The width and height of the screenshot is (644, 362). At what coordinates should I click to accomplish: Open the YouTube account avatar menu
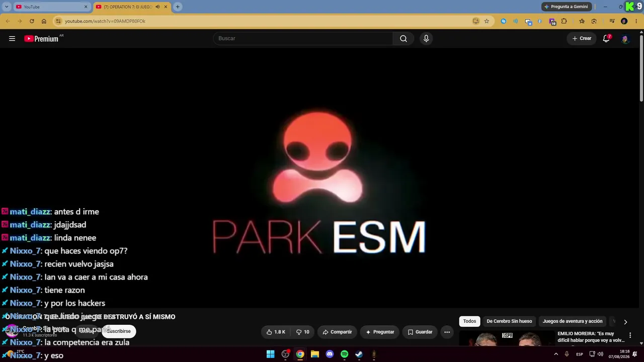[625, 39]
